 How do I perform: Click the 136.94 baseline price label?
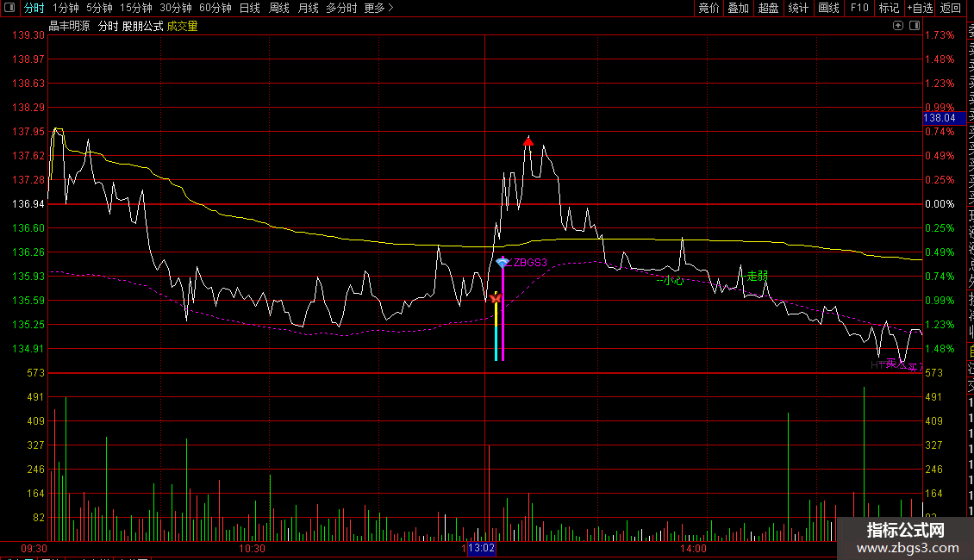point(28,204)
